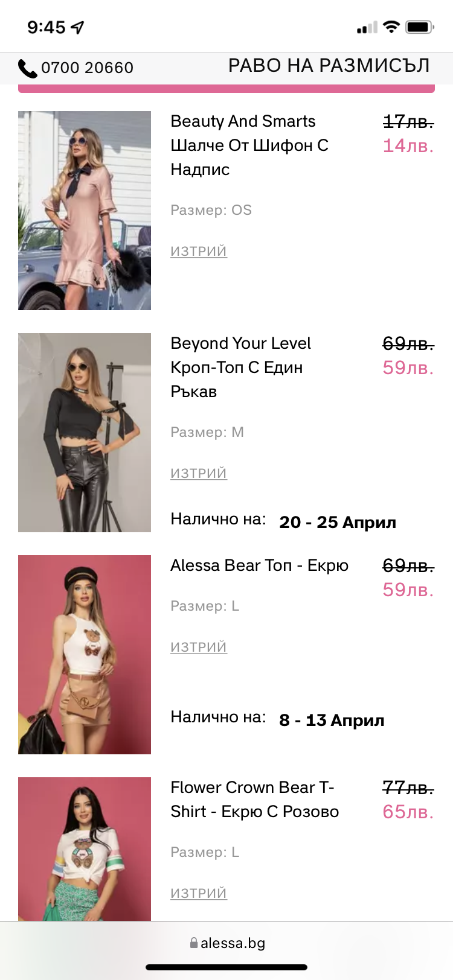Open the Flower Crown Bear T-shirt photo

pos(85,848)
